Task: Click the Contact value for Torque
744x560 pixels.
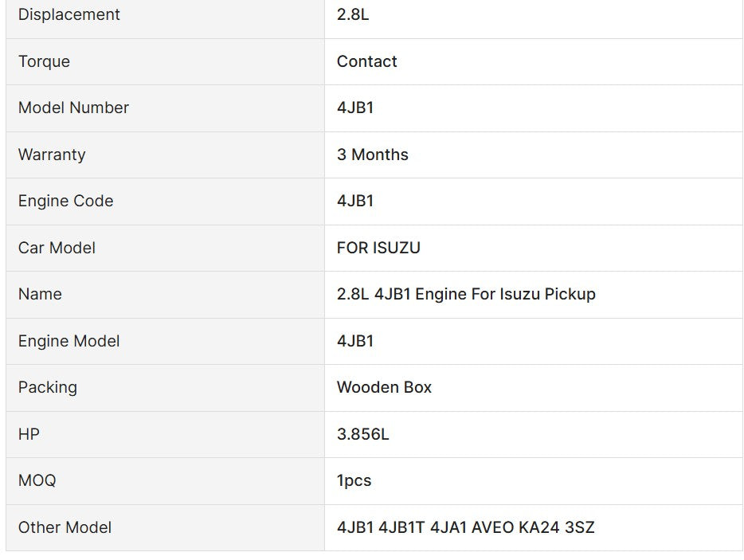Action: click(x=366, y=61)
